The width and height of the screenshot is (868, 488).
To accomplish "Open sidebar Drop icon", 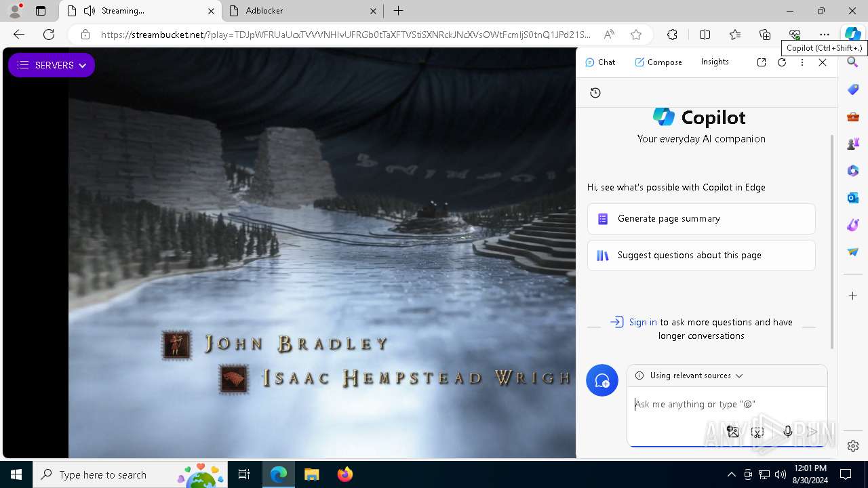I will click(x=853, y=252).
